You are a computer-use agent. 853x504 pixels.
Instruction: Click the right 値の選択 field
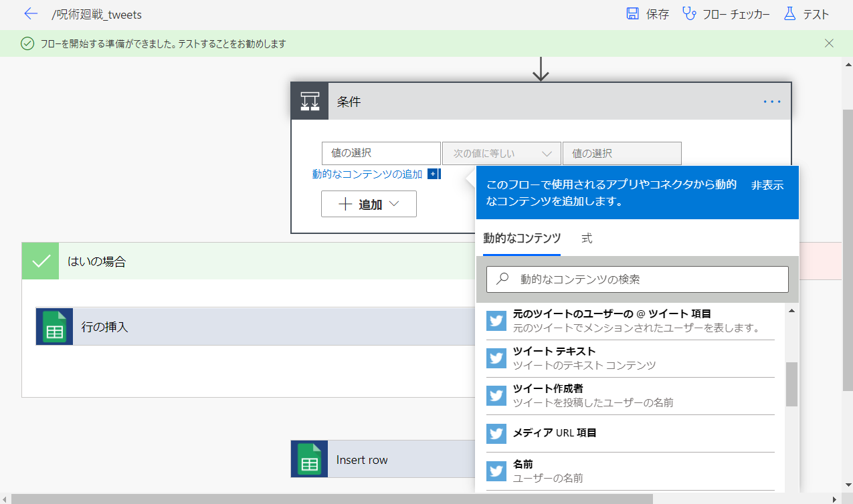622,153
